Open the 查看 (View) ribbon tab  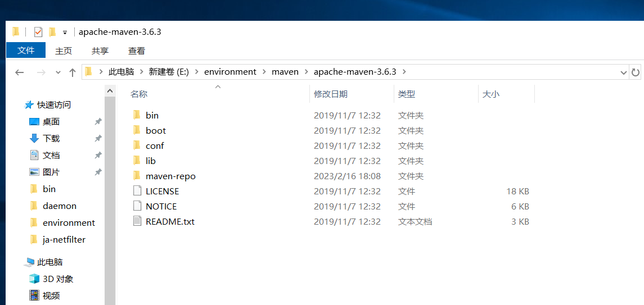[x=137, y=51]
